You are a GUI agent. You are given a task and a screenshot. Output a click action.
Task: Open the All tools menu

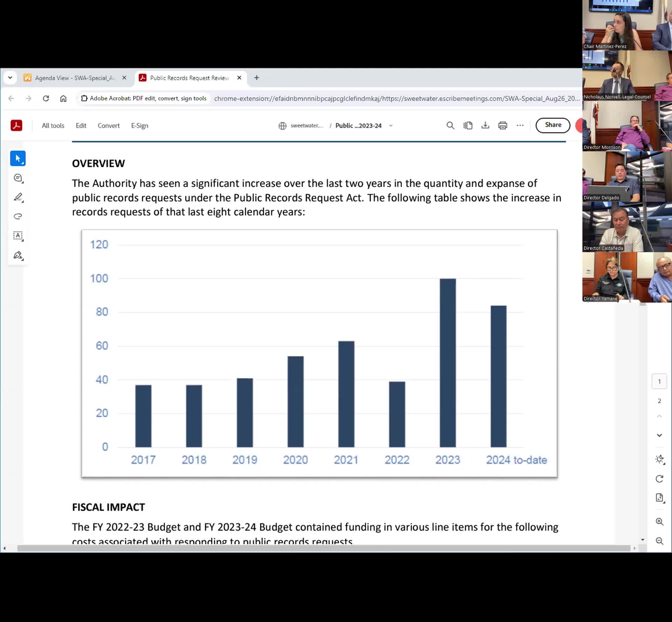pos(53,126)
